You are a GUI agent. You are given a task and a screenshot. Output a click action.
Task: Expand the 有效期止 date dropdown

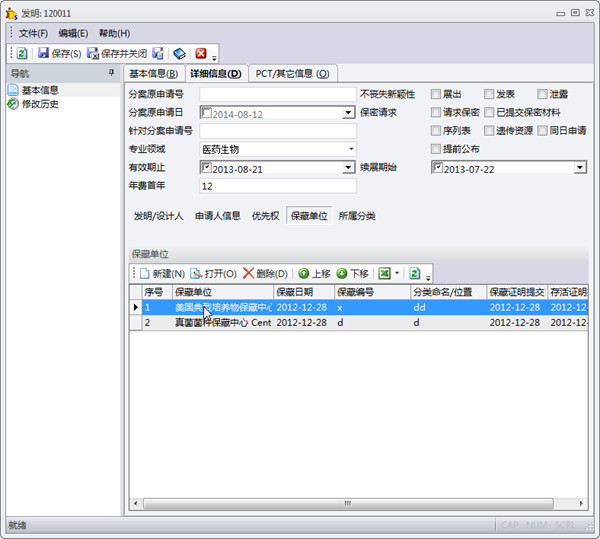(x=348, y=168)
